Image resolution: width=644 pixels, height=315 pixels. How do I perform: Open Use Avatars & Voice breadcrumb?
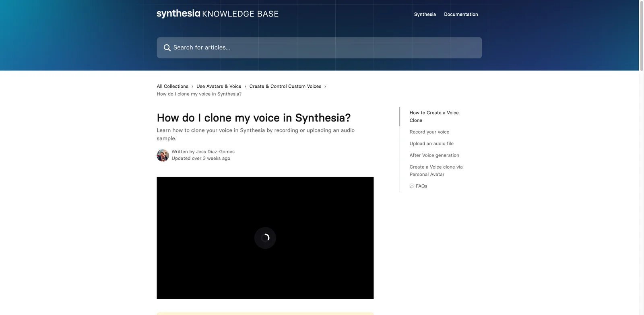point(219,86)
